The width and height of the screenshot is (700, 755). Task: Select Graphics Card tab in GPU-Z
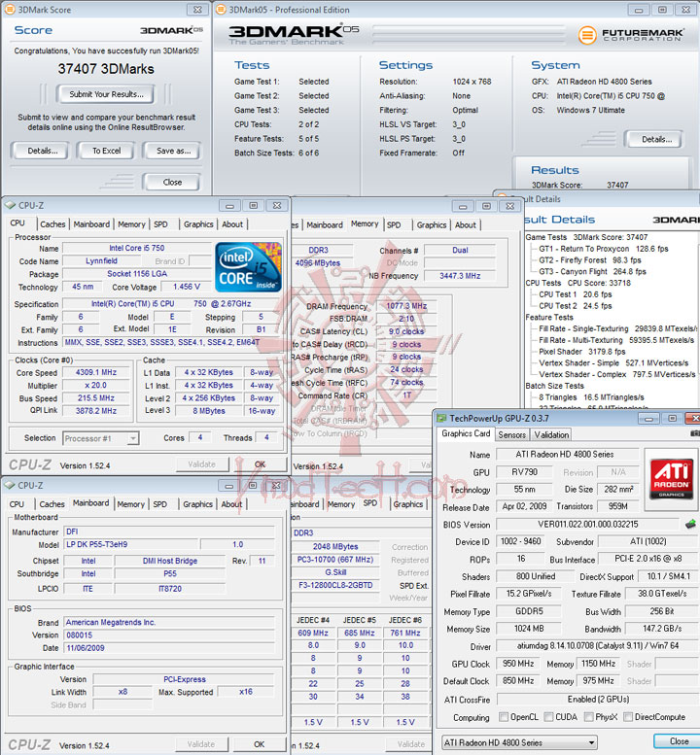466,433
